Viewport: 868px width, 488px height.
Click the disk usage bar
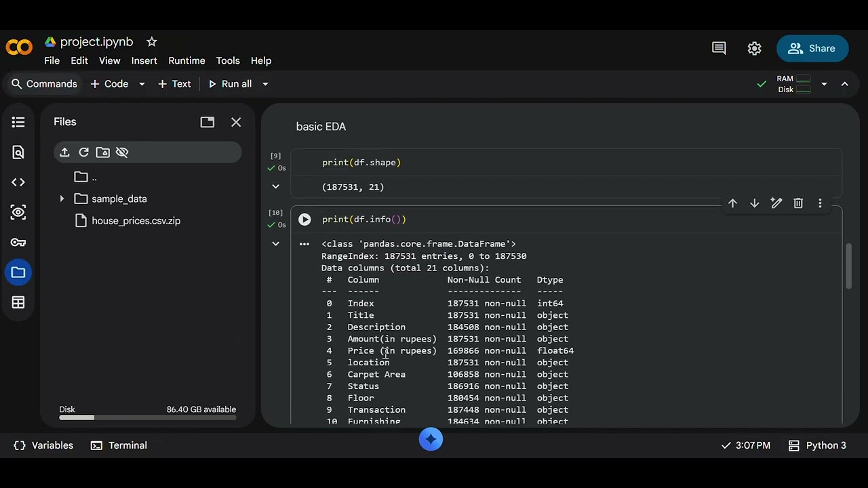[x=147, y=418]
